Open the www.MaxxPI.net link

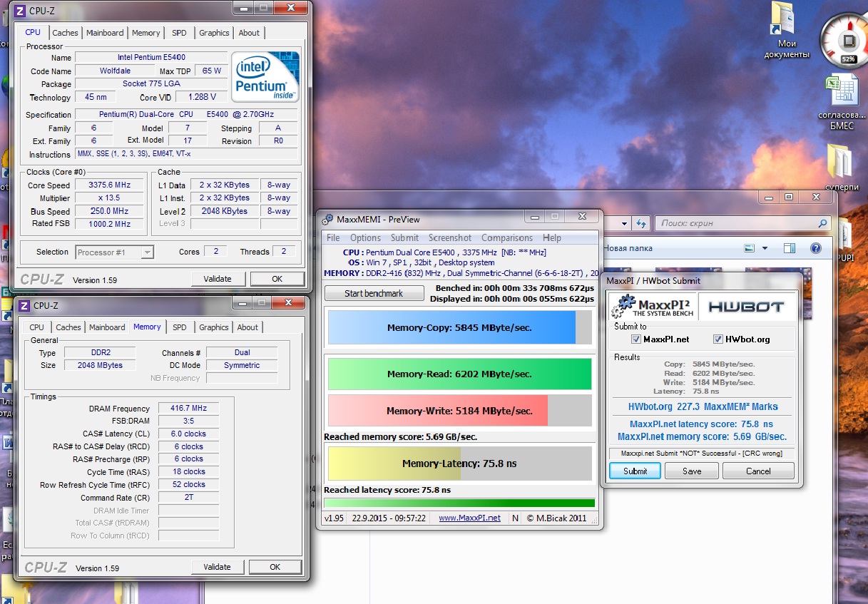coord(469,518)
